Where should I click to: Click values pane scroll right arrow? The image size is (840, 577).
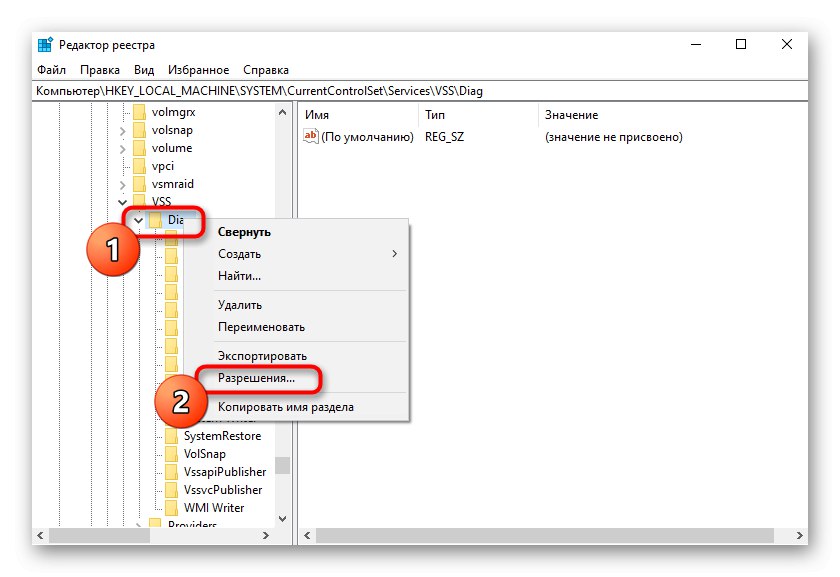(799, 535)
